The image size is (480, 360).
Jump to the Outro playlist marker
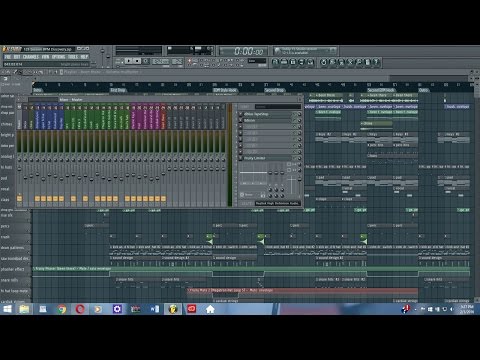point(423,90)
